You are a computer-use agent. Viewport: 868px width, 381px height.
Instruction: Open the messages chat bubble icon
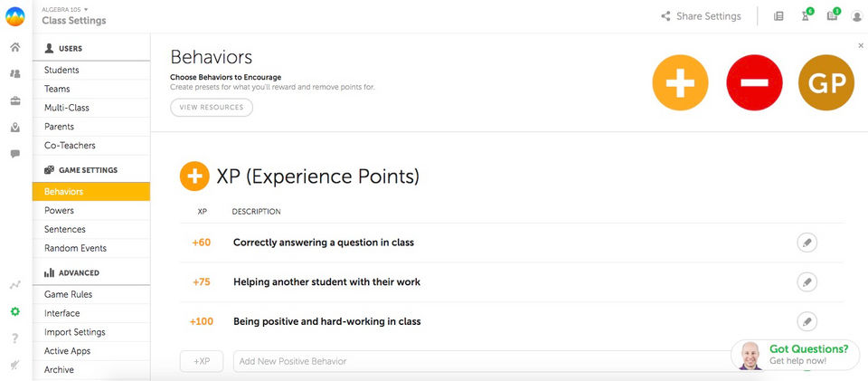[x=15, y=154]
